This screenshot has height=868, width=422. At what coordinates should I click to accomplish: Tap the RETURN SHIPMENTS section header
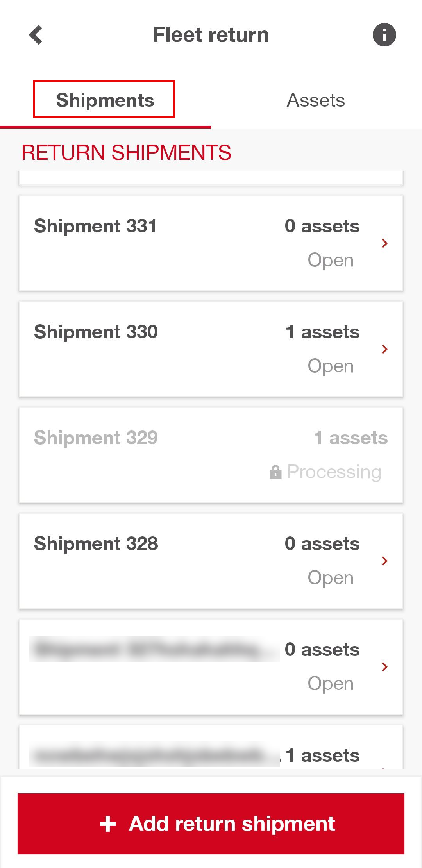[x=126, y=152]
